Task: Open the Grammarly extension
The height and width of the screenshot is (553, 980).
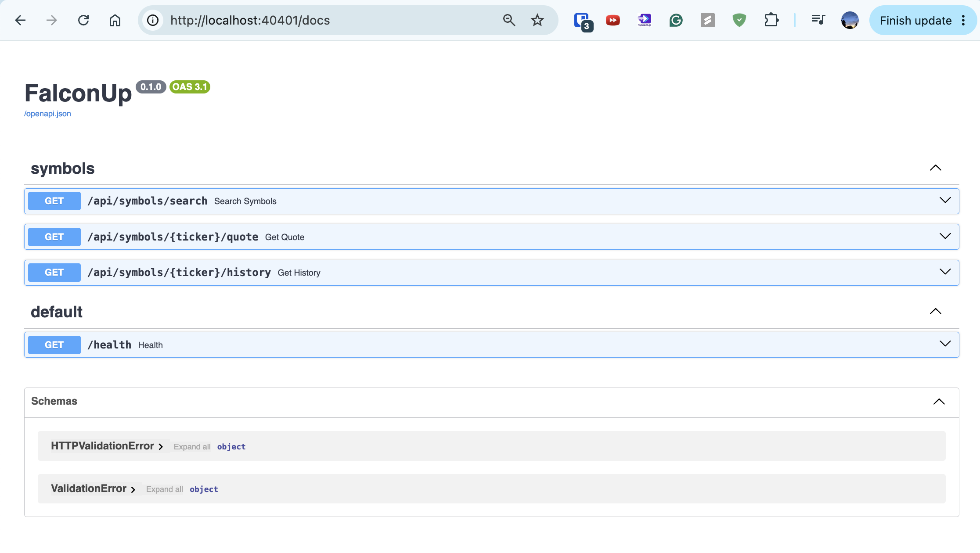Action: click(x=676, y=20)
